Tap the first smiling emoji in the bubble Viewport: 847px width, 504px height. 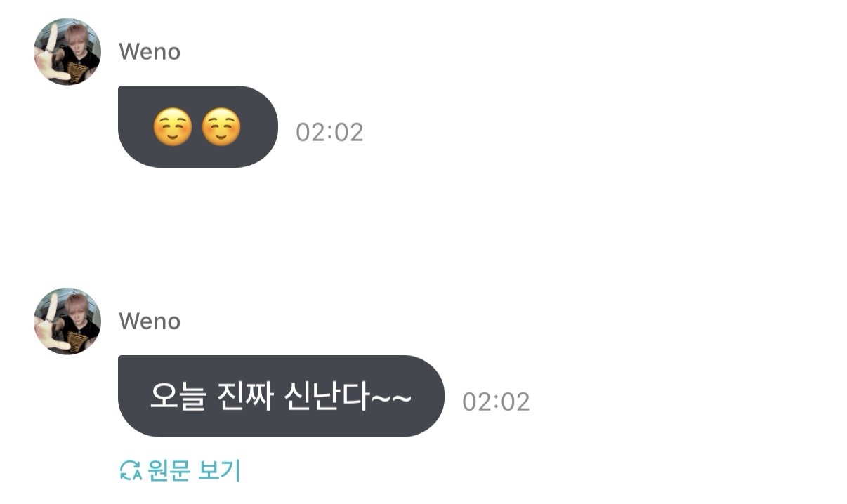[x=172, y=128]
